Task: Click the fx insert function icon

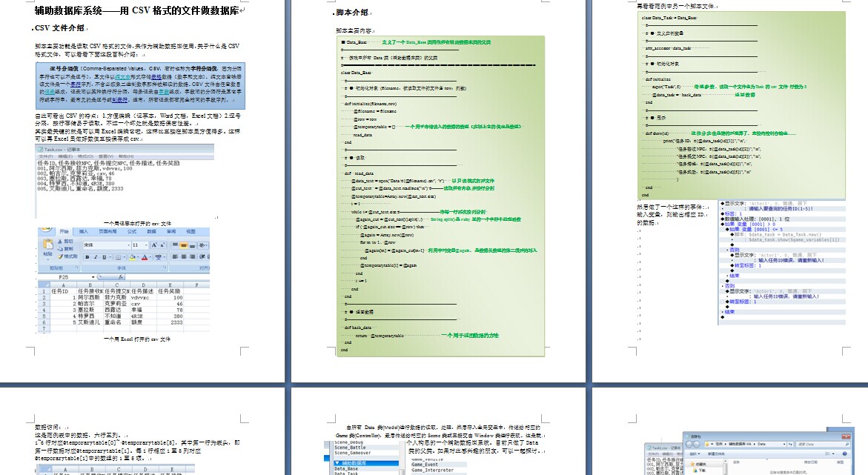Action: pos(121,277)
